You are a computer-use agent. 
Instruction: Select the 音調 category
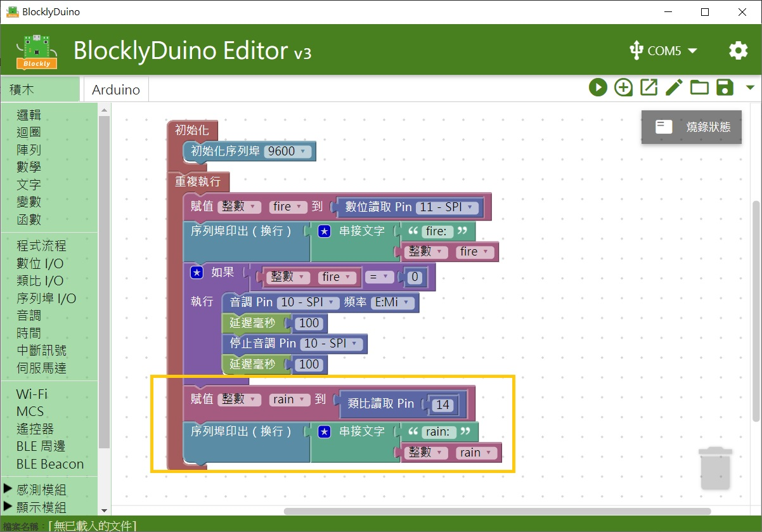(29, 316)
